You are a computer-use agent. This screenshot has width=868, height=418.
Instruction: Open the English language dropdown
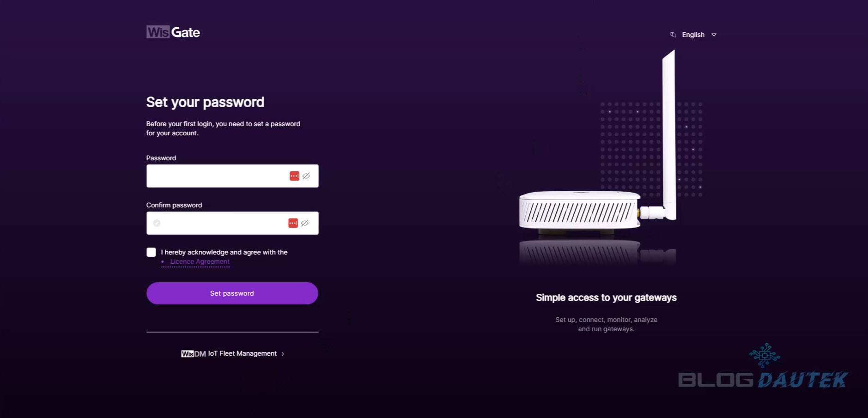tap(693, 35)
